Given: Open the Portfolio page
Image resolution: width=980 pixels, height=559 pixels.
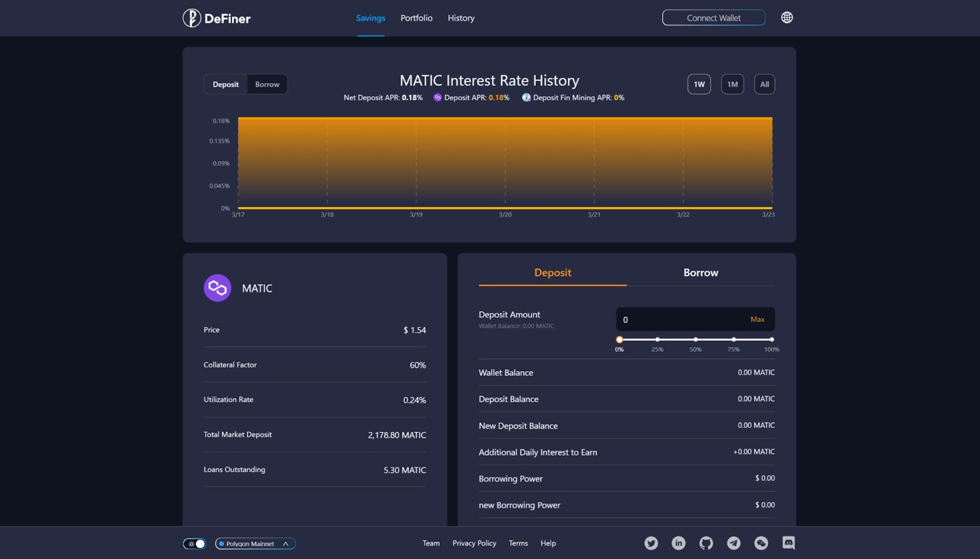Looking at the screenshot, I should [417, 18].
